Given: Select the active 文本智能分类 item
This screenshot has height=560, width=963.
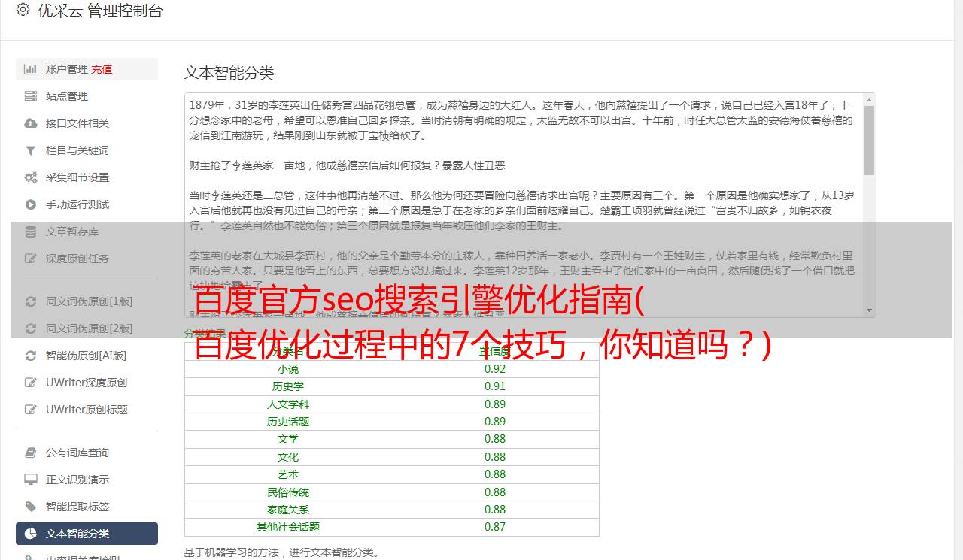Looking at the screenshot, I should tap(87, 534).
